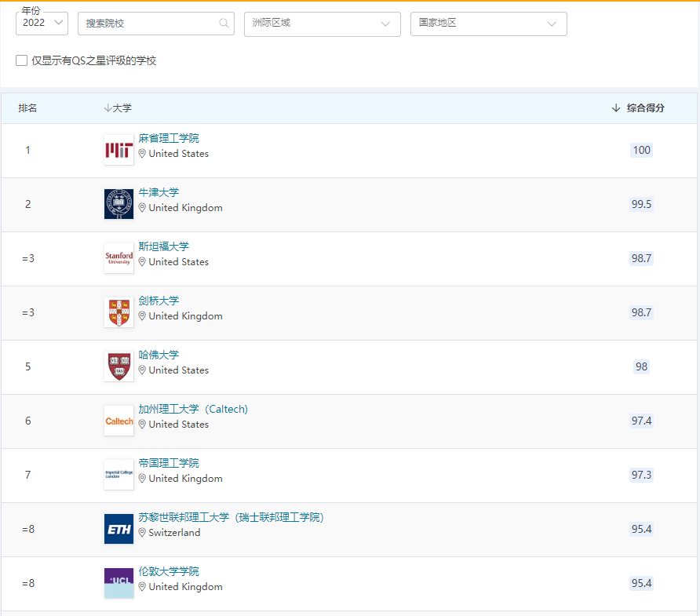Open the Stanford University logo
The image size is (700, 616).
(x=118, y=258)
